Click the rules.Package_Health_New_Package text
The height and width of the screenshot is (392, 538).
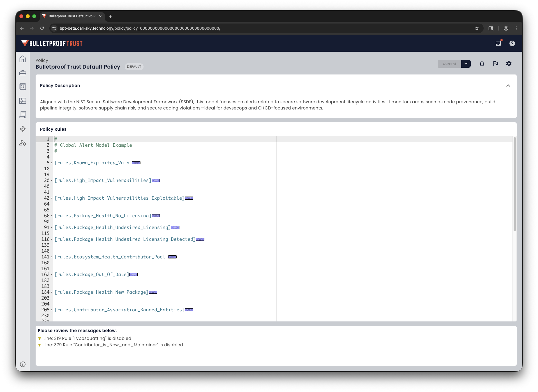tap(101, 292)
